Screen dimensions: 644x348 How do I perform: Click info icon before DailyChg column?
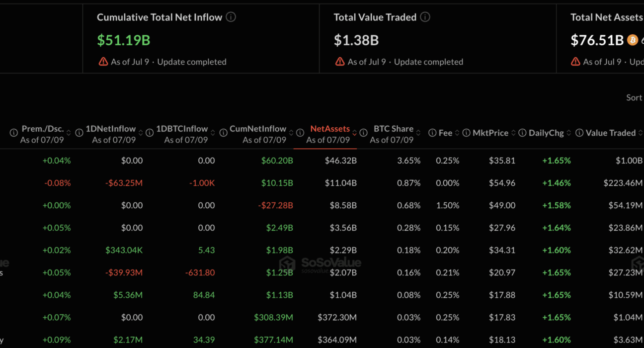click(522, 133)
